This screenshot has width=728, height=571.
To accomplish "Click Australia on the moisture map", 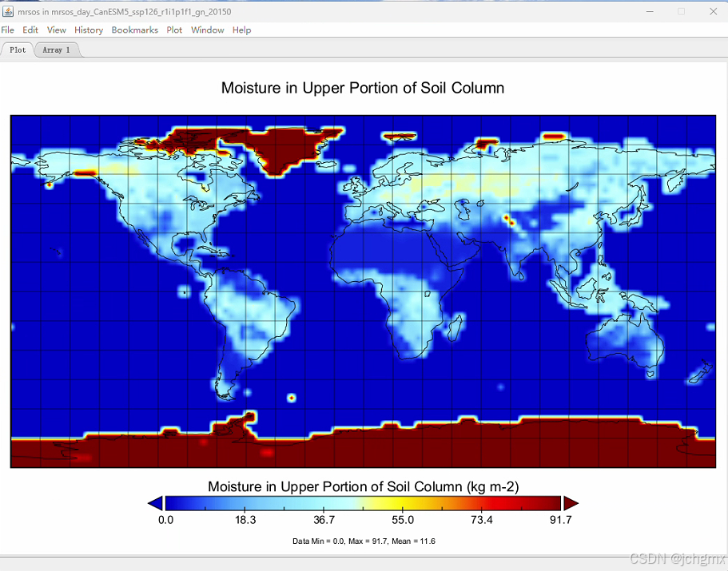I will point(624,341).
